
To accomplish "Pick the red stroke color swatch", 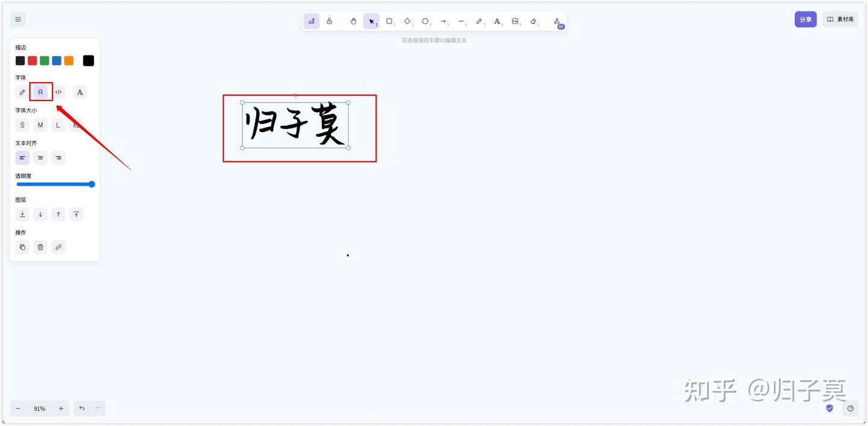I will (32, 61).
